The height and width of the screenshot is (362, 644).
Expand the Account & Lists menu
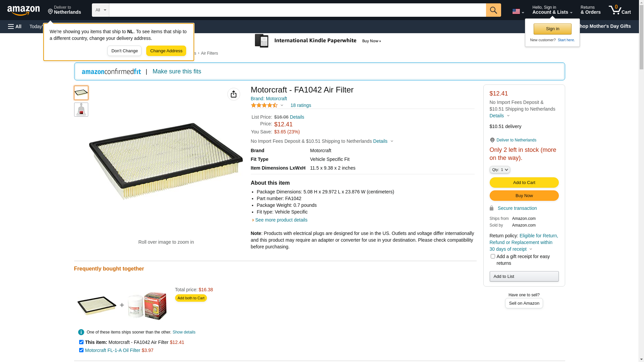(x=552, y=10)
